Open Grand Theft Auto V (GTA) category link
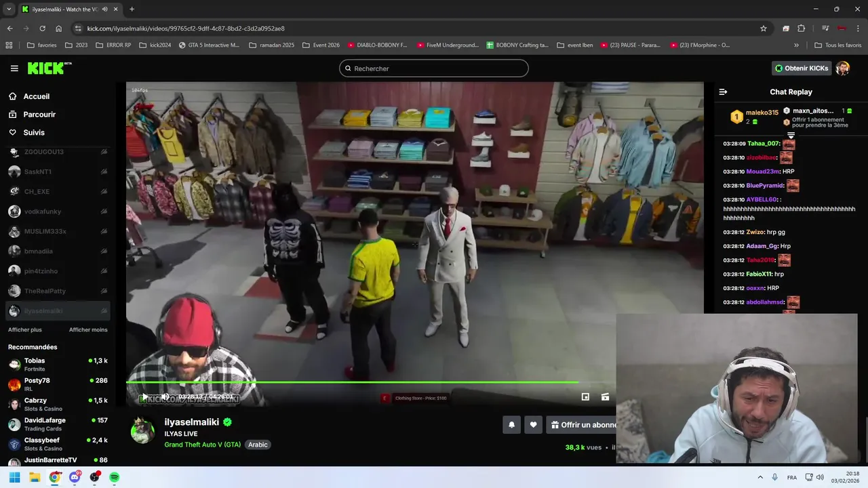The height and width of the screenshot is (488, 868). 202,445
